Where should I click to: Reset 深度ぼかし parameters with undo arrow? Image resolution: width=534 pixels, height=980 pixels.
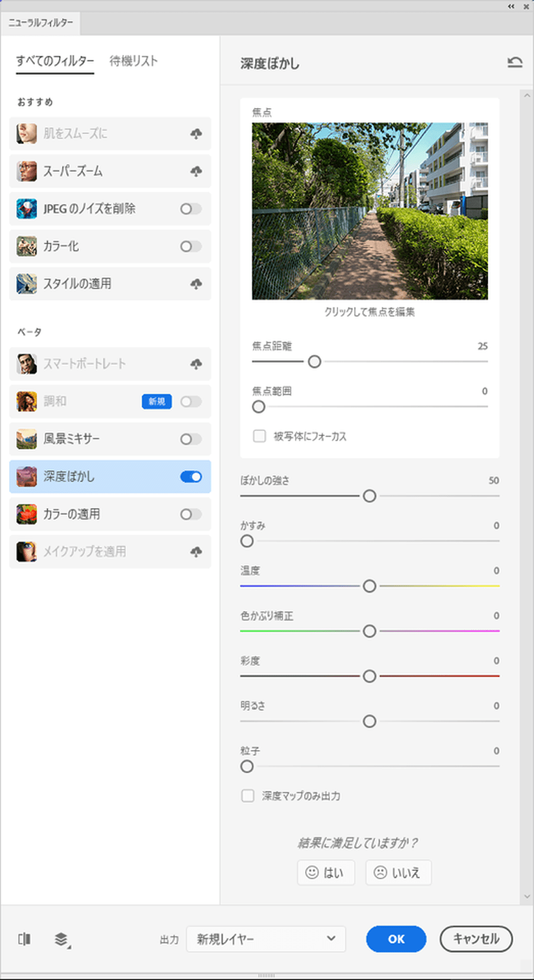[515, 62]
